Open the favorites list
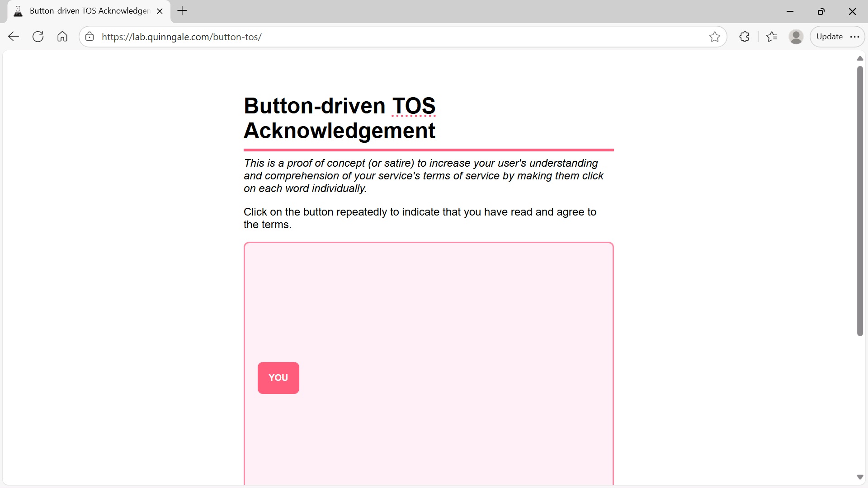 pos(772,37)
